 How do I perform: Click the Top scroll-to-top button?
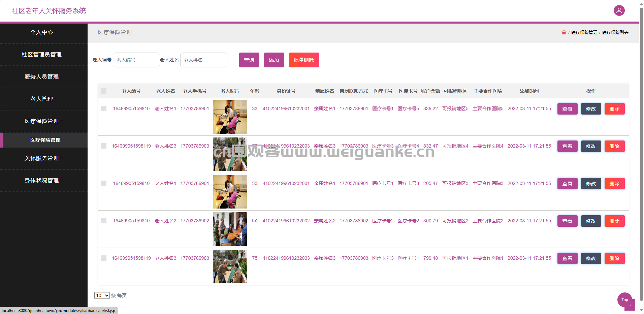(x=625, y=300)
